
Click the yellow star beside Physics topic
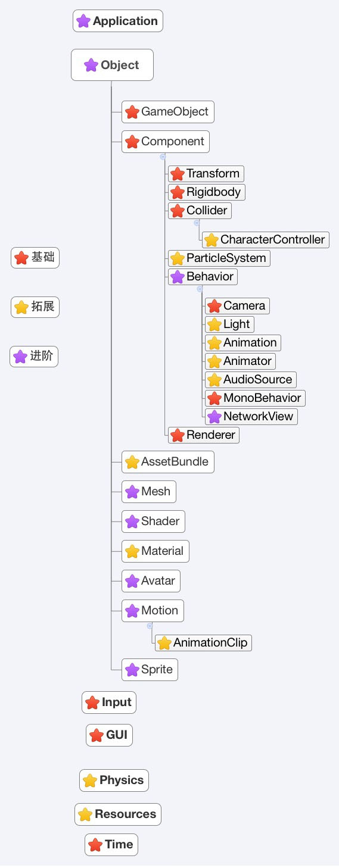pos(90,780)
